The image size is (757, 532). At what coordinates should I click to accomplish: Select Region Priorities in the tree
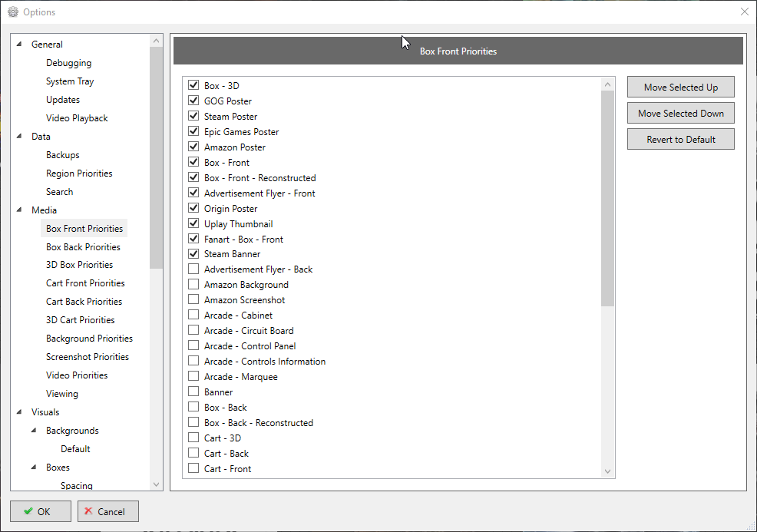[x=79, y=173]
